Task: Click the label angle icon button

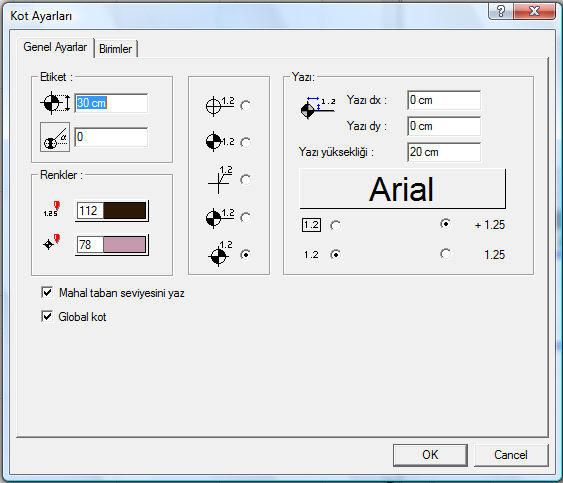Action: point(55,137)
